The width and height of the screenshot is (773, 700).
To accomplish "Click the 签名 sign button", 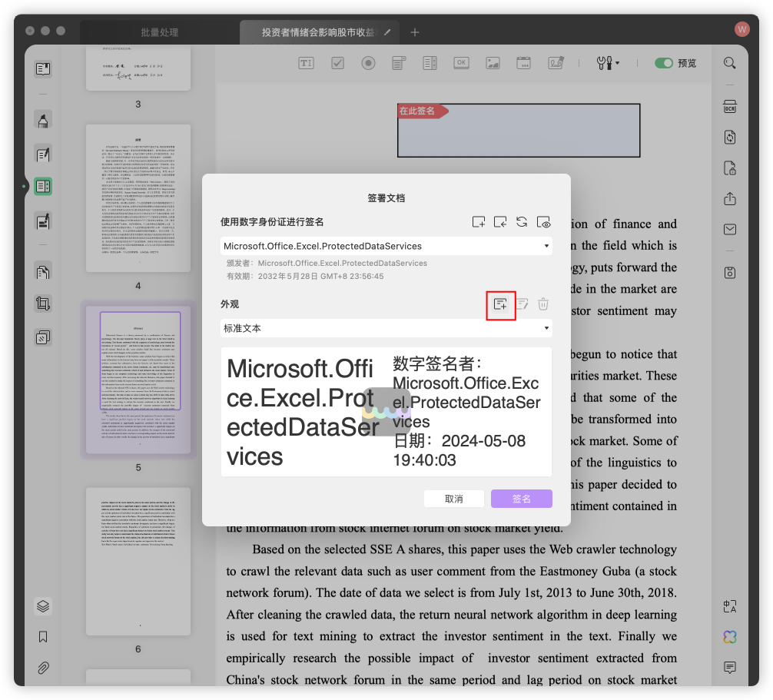I will 522,499.
